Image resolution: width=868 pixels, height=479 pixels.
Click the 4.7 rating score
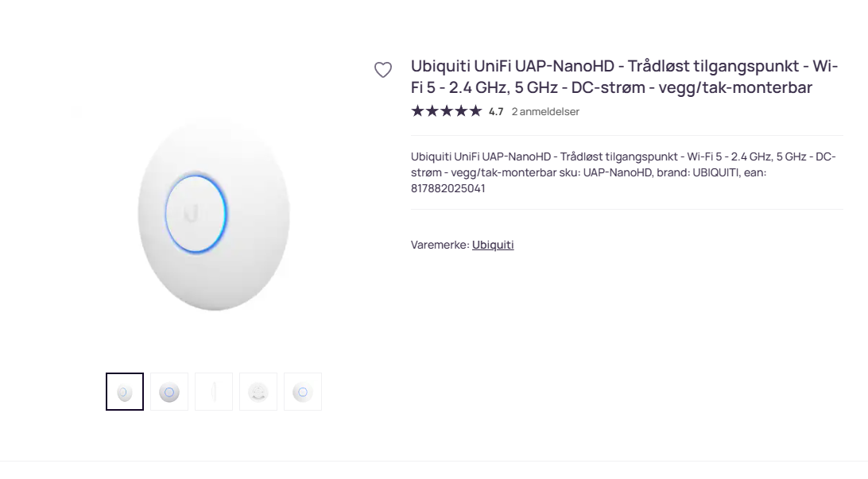coord(496,112)
